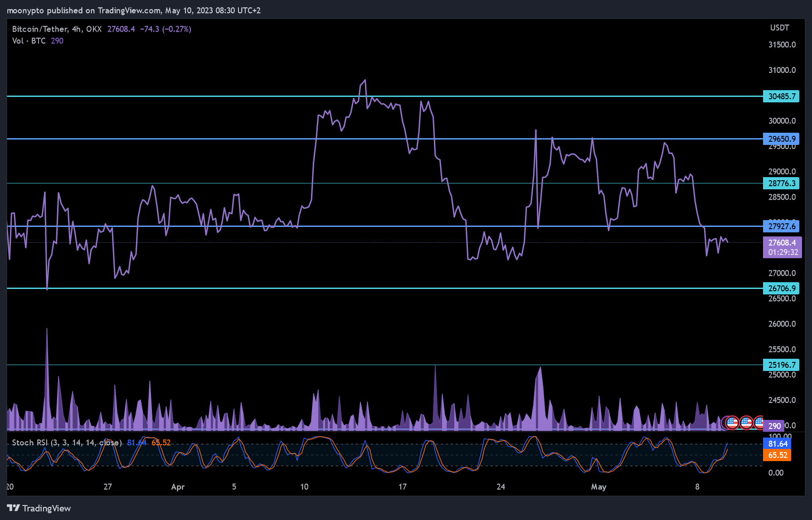Click the 26000.0 price axis tick
Viewport: 812px width, 520px height.
click(x=782, y=324)
